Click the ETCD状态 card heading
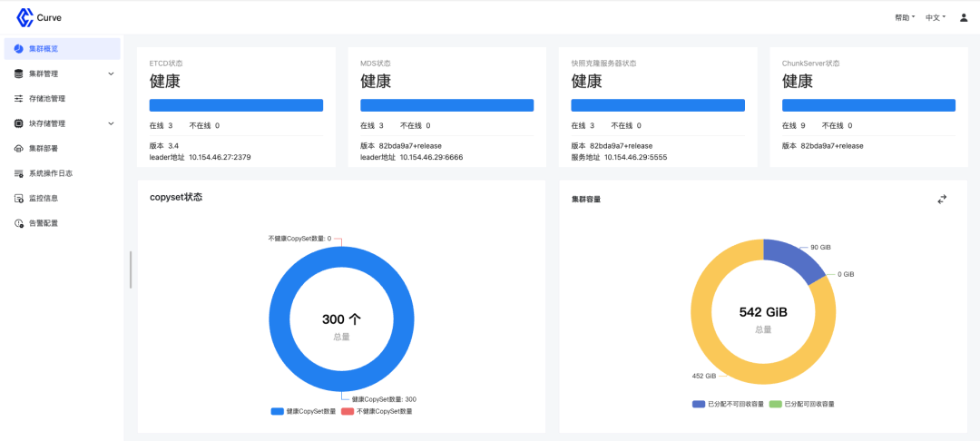Image resolution: width=980 pixels, height=441 pixels. coord(166,64)
